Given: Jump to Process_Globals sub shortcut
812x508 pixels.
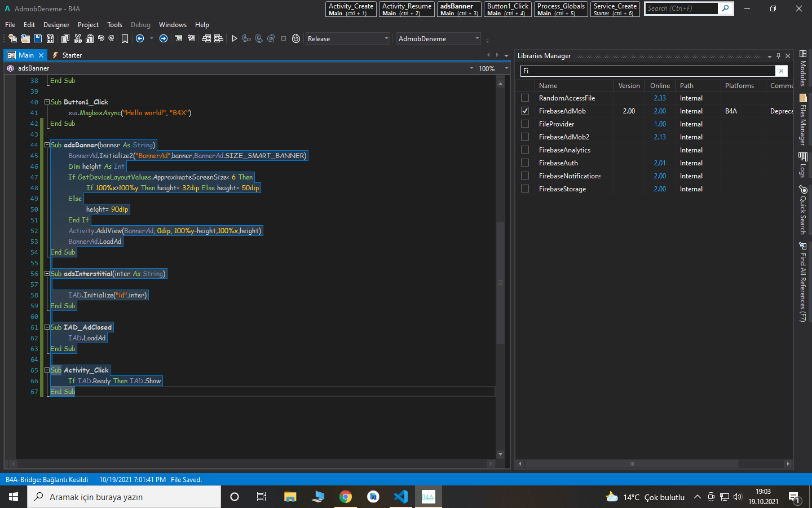Looking at the screenshot, I should pyautogui.click(x=561, y=9).
